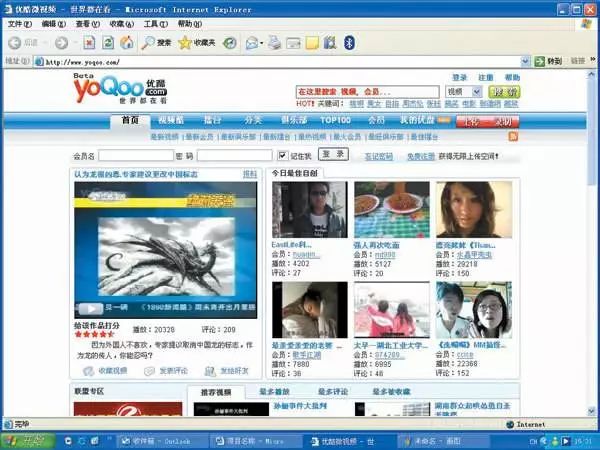Click the Edit page icon beside printer
600x450 pixels.
(x=293, y=43)
